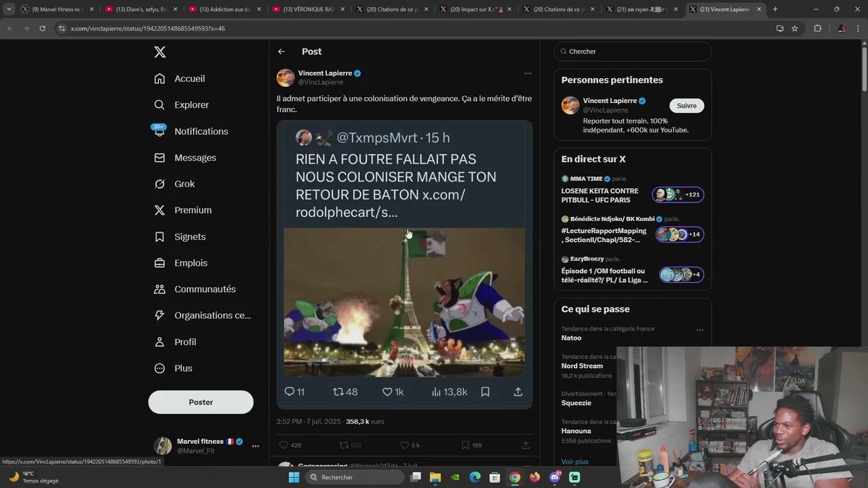Open Vincent Lapierre profile name in post
This screenshot has height=488, width=868.
tap(325, 73)
